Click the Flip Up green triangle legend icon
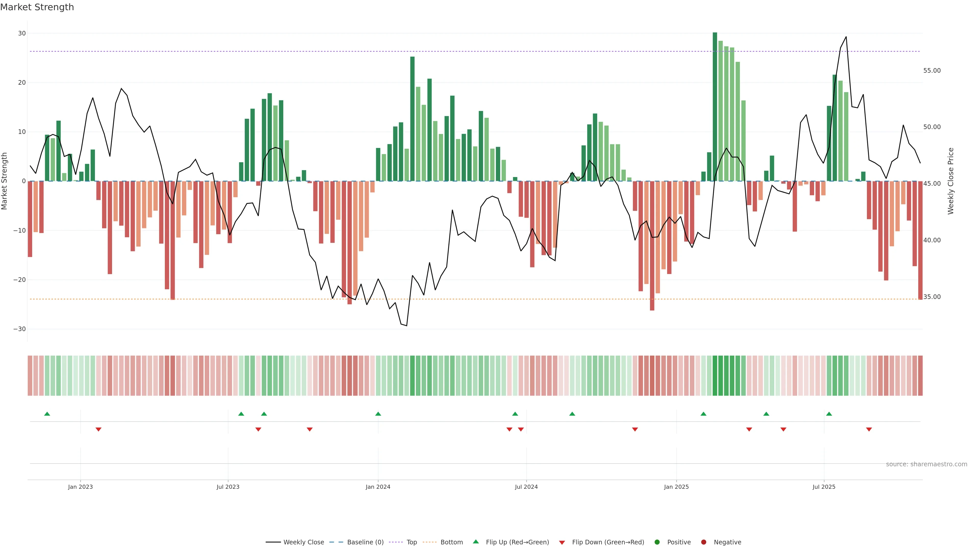This screenshot has width=980, height=551. click(475, 542)
